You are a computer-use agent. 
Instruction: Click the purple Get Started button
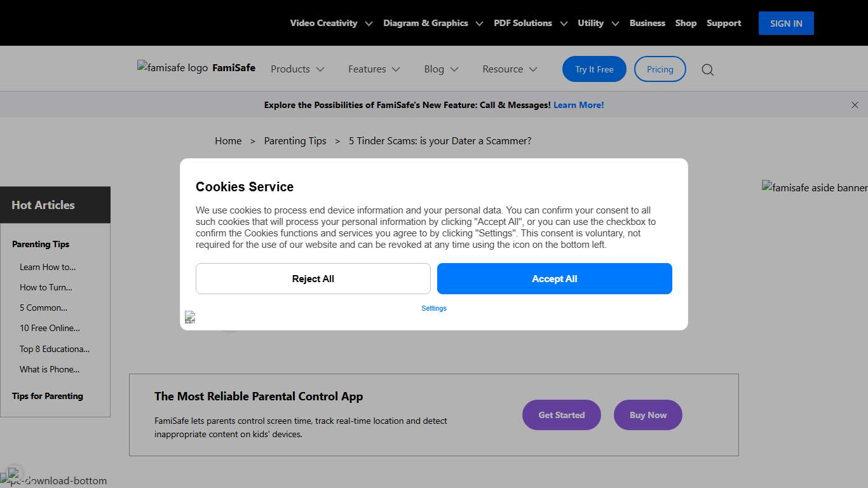coord(561,415)
